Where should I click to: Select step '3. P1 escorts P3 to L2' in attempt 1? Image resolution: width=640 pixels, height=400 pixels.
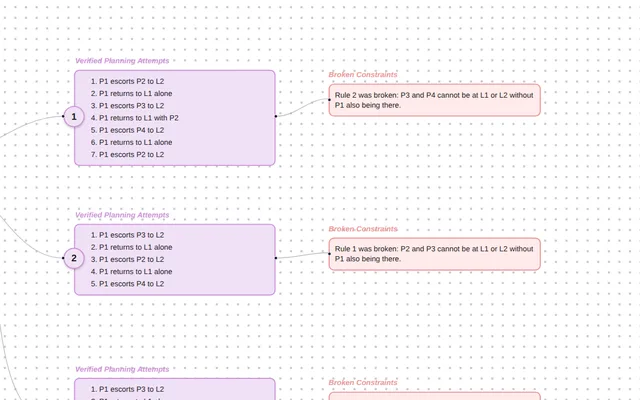(127, 106)
